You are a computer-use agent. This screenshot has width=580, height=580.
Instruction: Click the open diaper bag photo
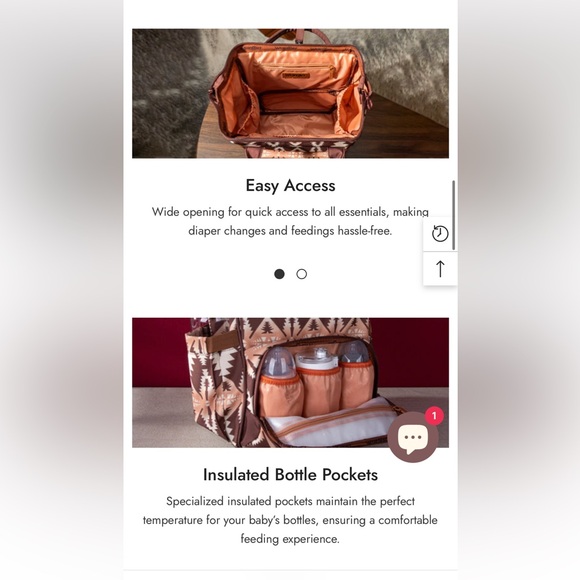290,93
